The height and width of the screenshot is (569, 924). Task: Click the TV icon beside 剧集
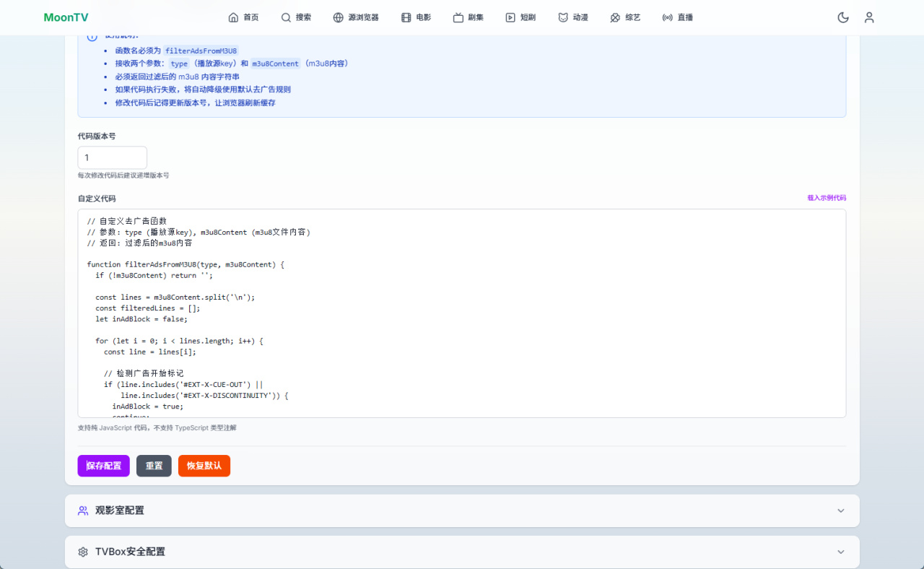458,17
